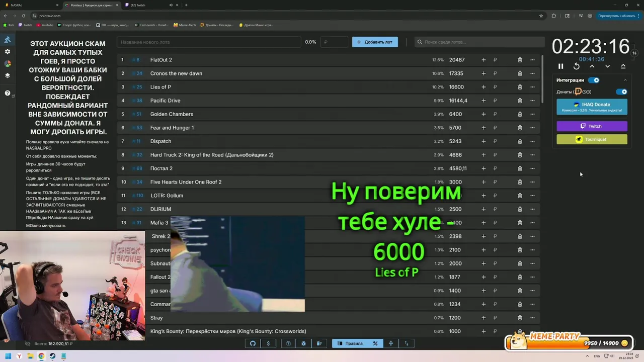Open the Meme Alerts bookmark

[185, 25]
